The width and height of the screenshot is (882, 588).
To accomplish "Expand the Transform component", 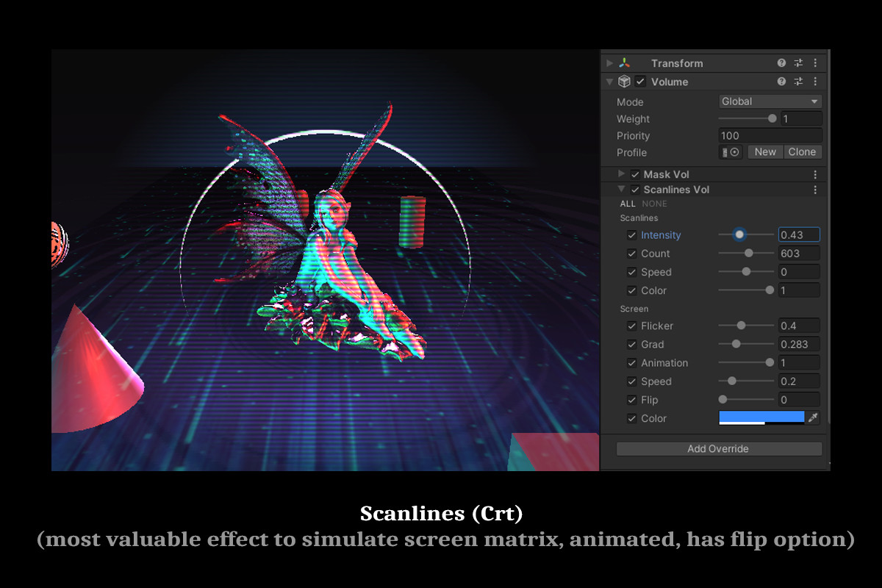I will 609,62.
